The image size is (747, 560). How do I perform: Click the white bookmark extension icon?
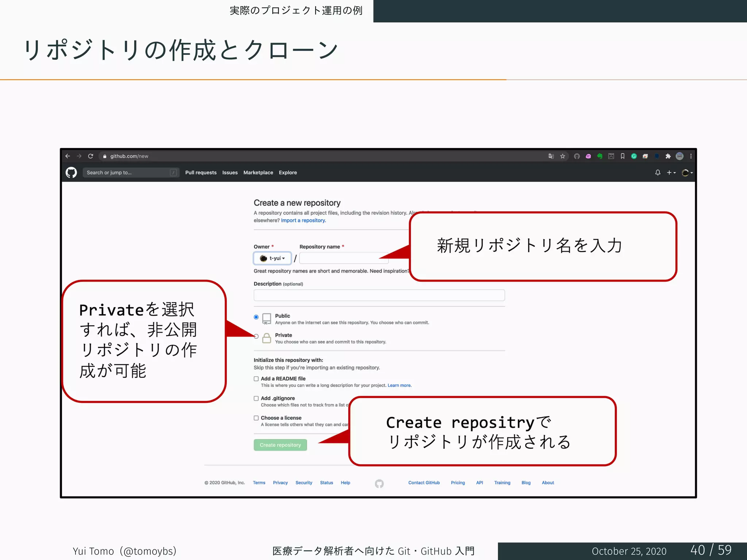[623, 156]
